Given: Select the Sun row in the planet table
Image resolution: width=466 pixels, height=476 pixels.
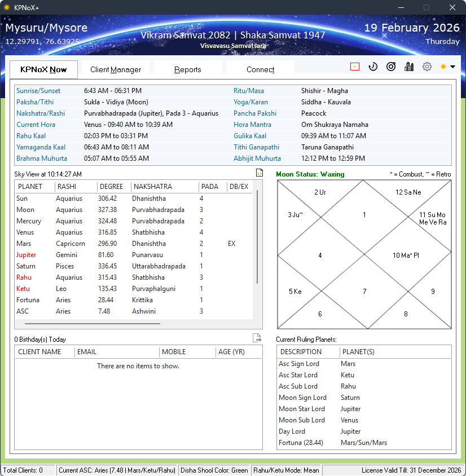Looking at the screenshot, I should coord(134,199).
